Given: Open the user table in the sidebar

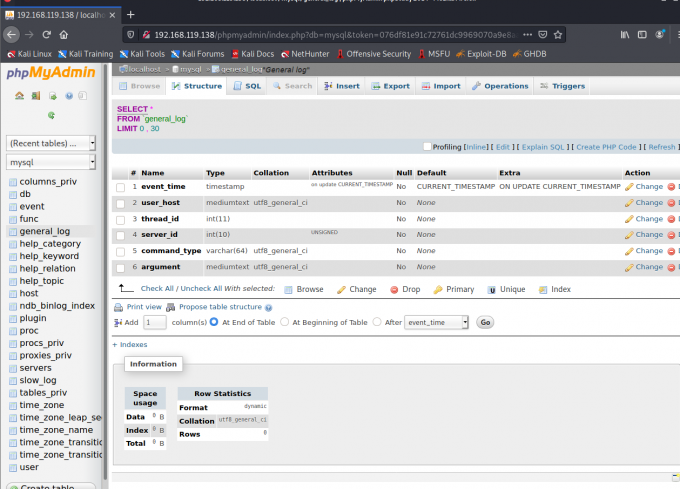Looking at the screenshot, I should coord(29,467).
